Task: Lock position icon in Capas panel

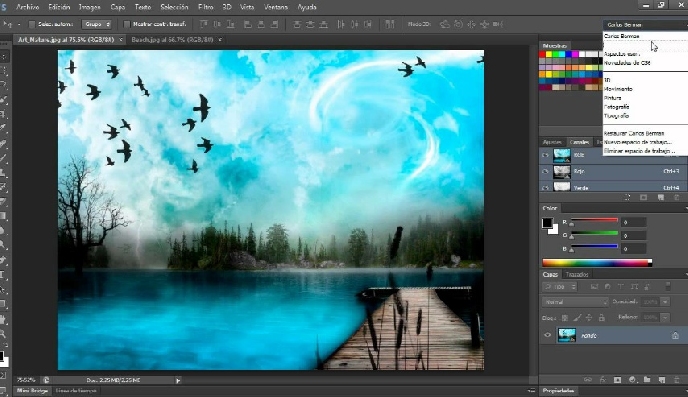Action: pos(589,318)
